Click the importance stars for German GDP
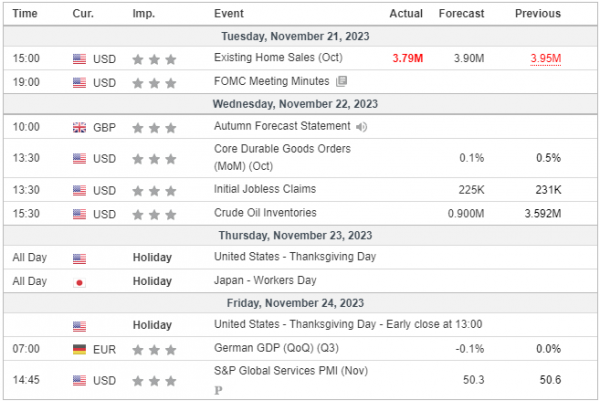Screen dimensions: 600x401 coord(155,349)
